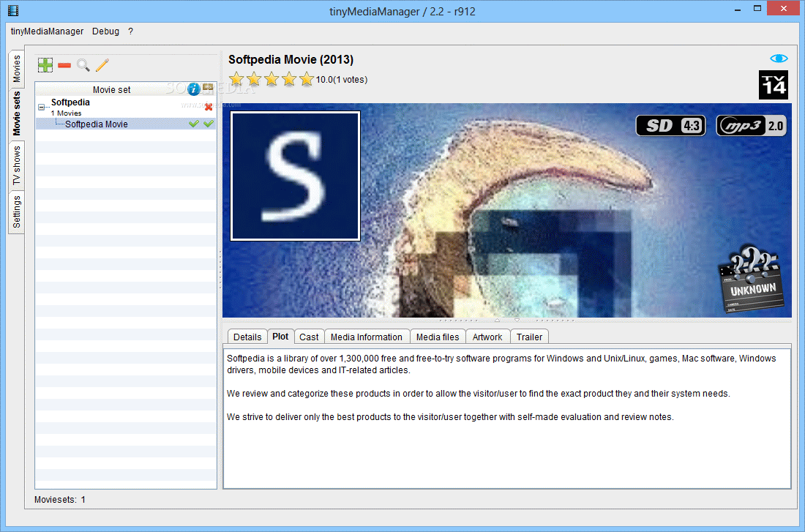Remove movie set with red minus icon
This screenshot has height=532, width=805.
coord(64,65)
